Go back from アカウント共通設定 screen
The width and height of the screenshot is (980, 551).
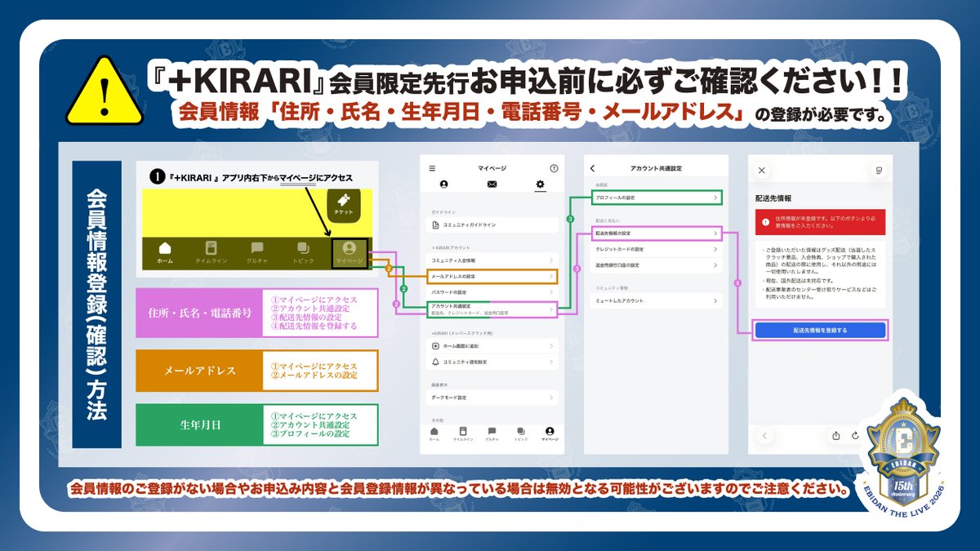593,168
